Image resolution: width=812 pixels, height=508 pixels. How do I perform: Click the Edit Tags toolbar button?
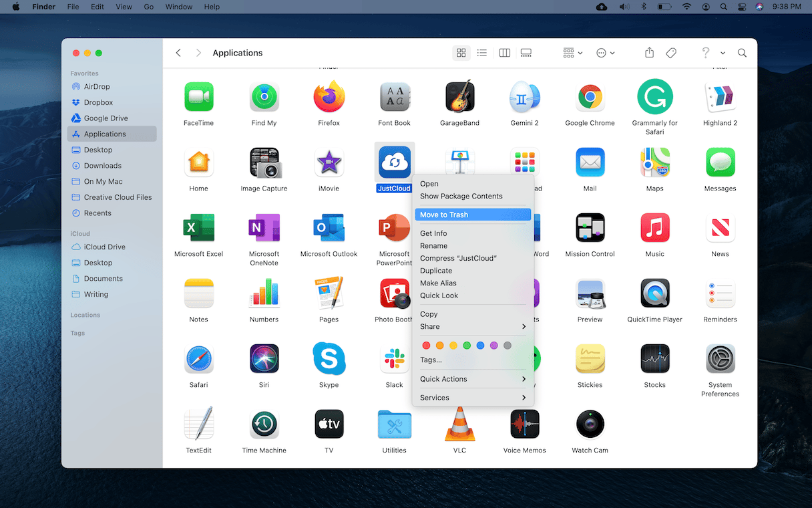(x=672, y=53)
